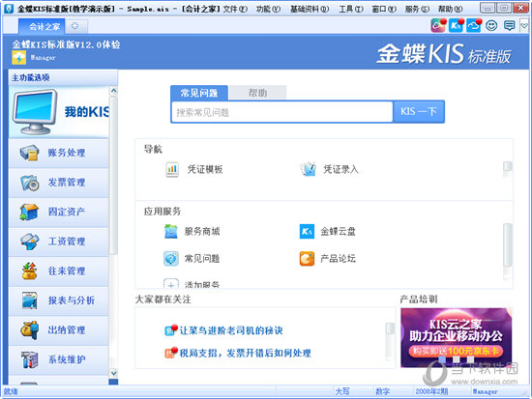This screenshot has height=399, width=532.
Task: Open 出纳管理 sidebar icon
Action: [x=30, y=329]
